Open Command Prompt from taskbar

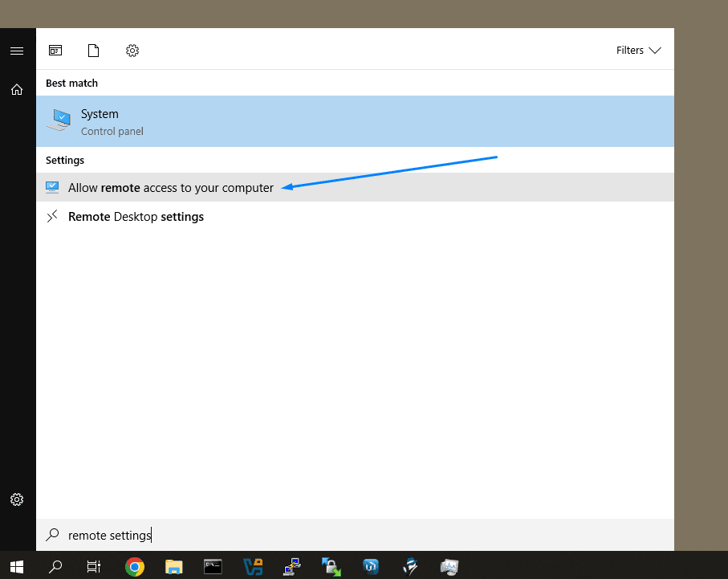(x=214, y=567)
